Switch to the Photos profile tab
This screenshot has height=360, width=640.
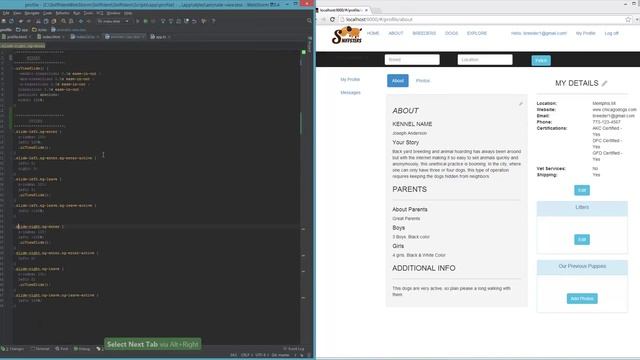coord(423,81)
